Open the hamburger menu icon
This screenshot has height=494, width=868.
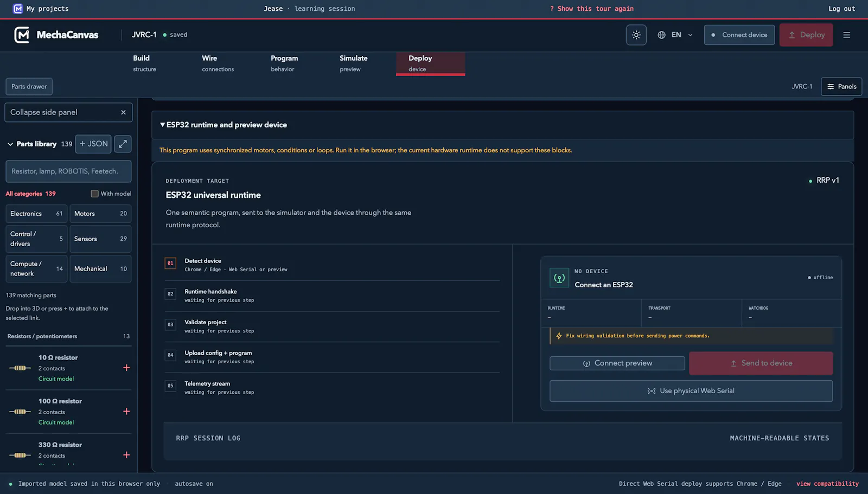coord(846,35)
